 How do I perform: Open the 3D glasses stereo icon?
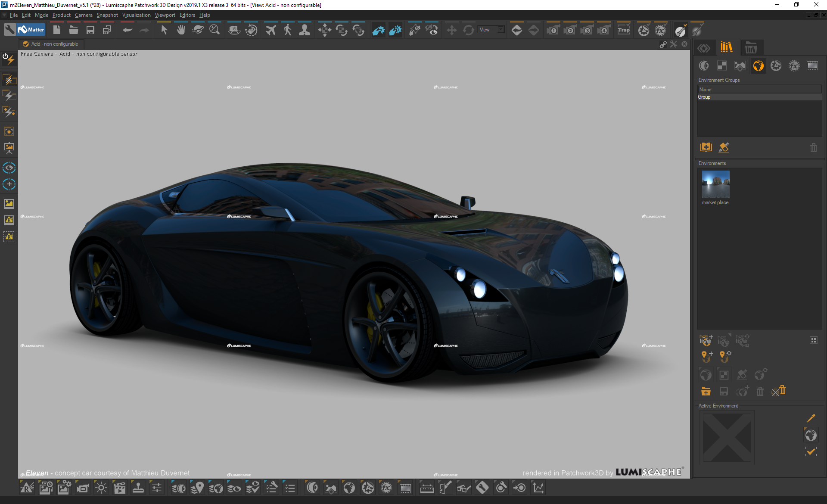[x=464, y=488]
